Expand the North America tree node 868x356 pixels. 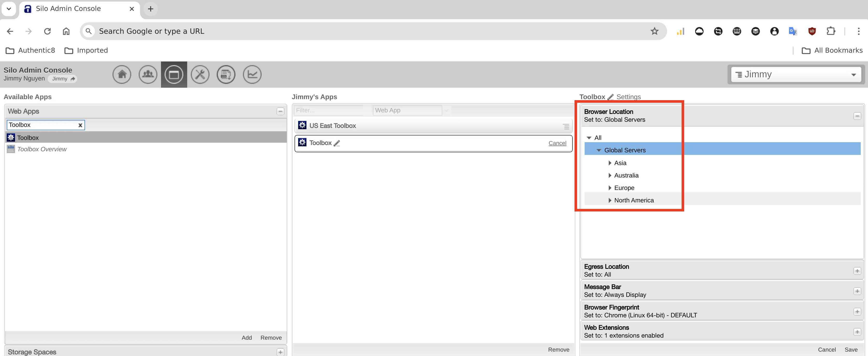[x=610, y=201]
